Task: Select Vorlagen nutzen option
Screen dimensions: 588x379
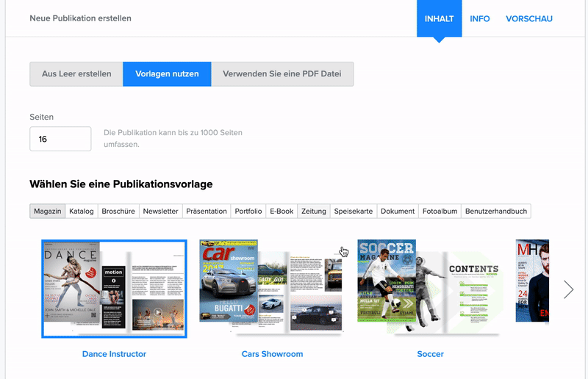Action: coord(167,74)
